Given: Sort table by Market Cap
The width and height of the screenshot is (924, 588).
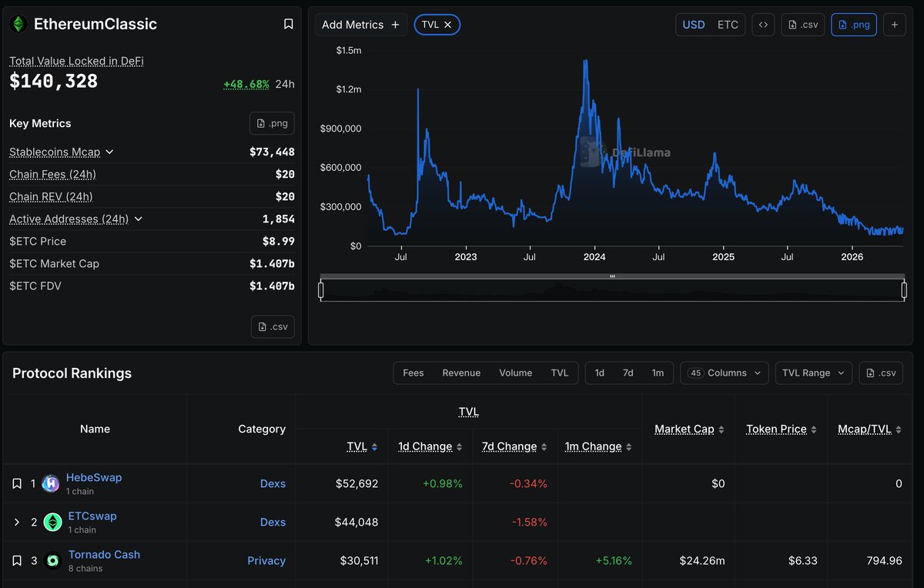Looking at the screenshot, I should [689, 429].
